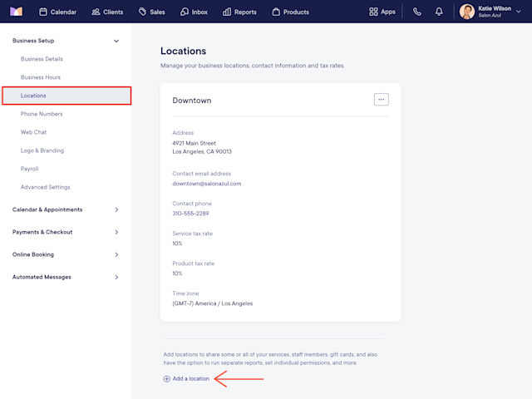
Task: Expand the Online Booking section
Action: [116, 254]
